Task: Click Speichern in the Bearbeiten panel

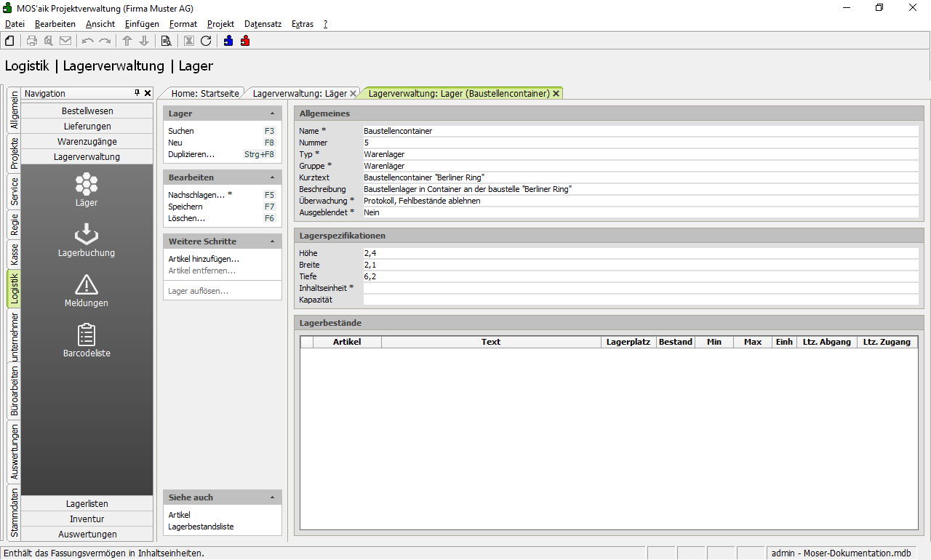Action: coord(185,207)
